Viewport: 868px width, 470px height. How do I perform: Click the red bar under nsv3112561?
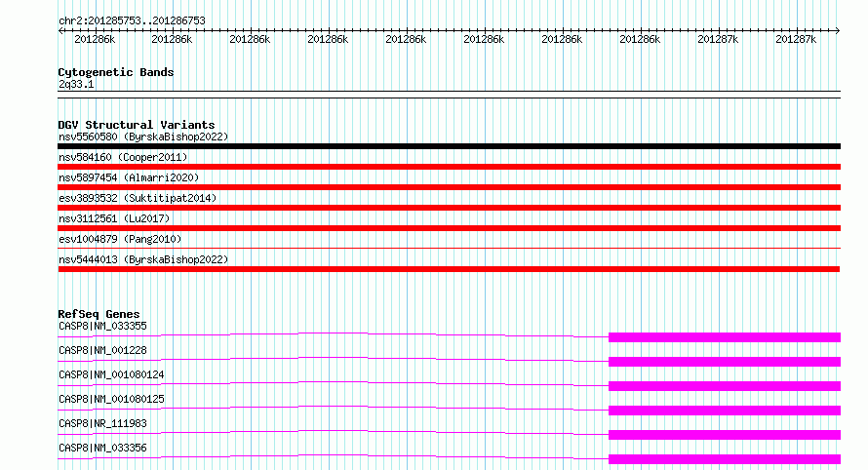pyautogui.click(x=449, y=228)
